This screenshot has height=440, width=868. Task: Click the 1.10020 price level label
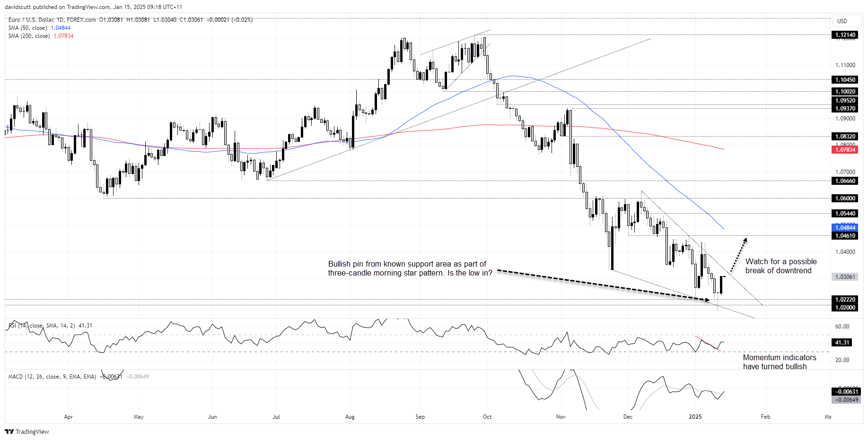pos(845,92)
